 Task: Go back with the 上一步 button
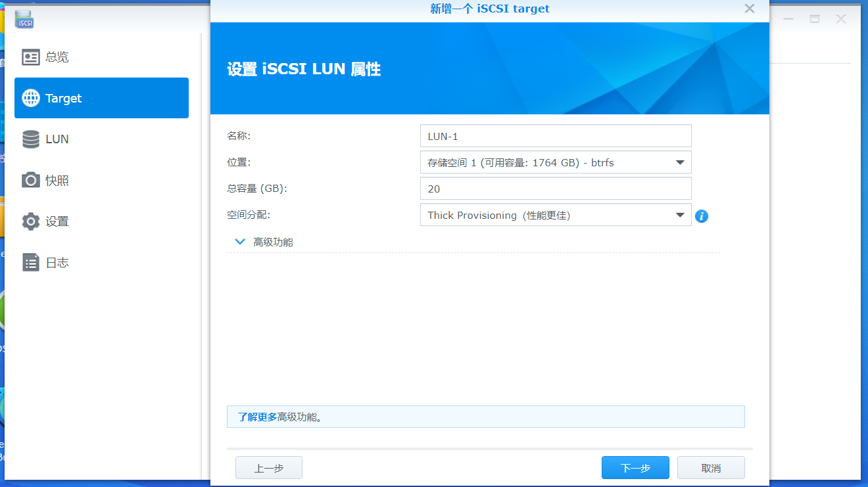(x=268, y=468)
